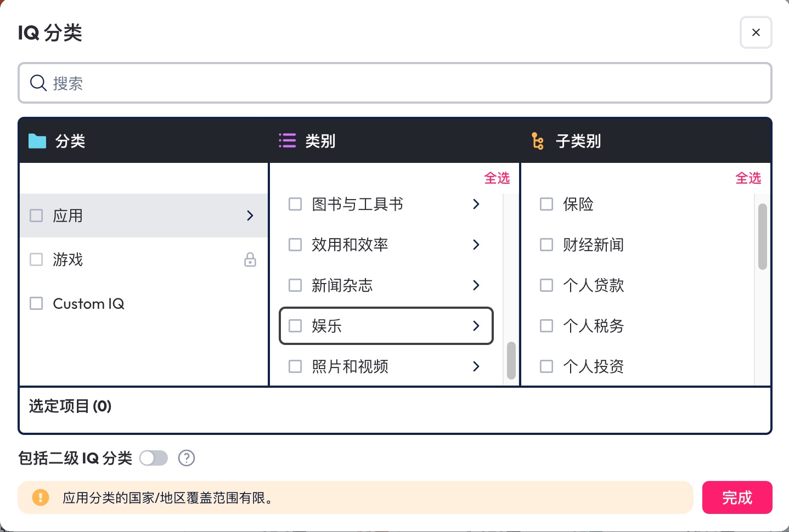
Task: Expand the 应用 category chevron
Action: click(x=250, y=216)
